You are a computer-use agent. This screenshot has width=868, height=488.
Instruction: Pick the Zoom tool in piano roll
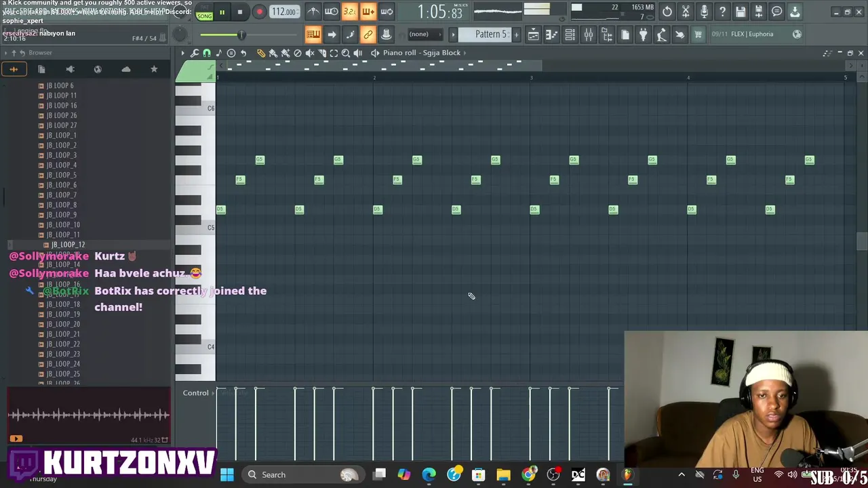point(346,53)
